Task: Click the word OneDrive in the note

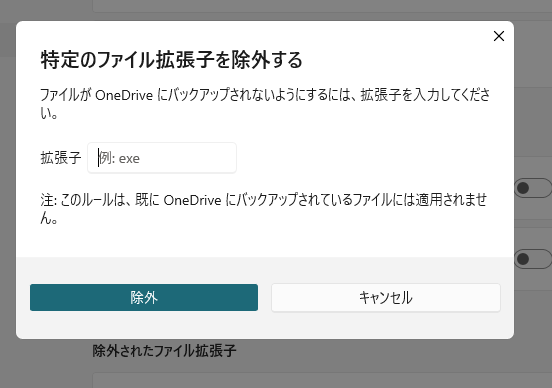Action: (192, 200)
